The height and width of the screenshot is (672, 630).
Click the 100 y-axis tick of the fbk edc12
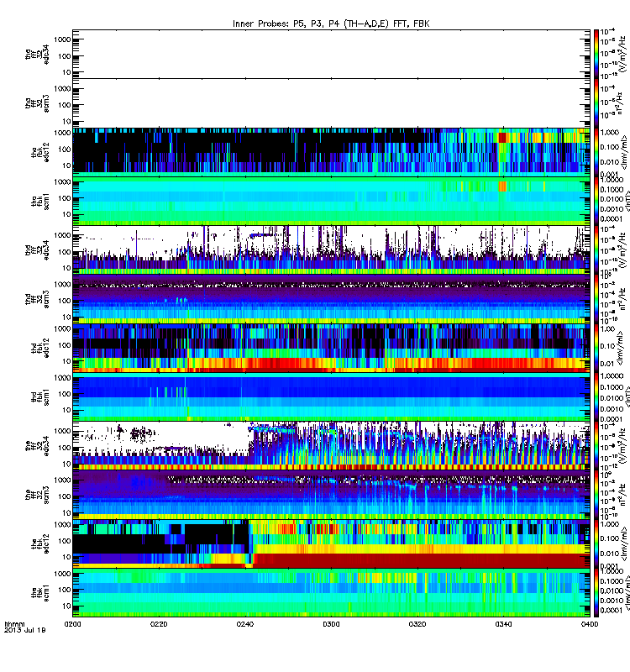(x=65, y=541)
